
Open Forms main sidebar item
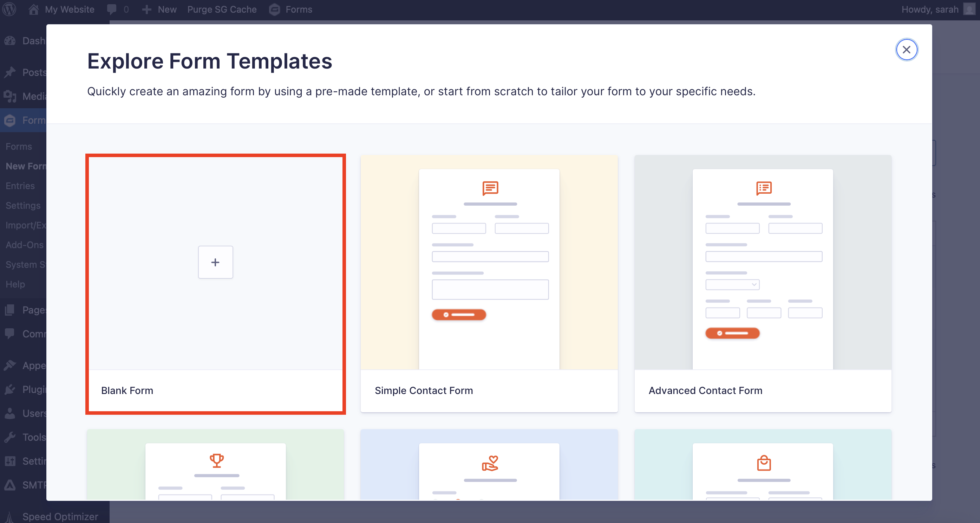coord(23,120)
